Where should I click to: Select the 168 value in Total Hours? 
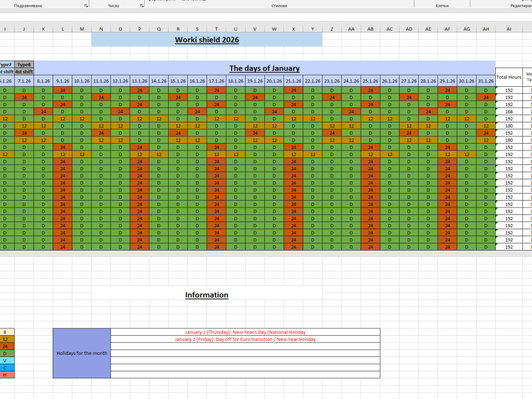click(x=509, y=112)
